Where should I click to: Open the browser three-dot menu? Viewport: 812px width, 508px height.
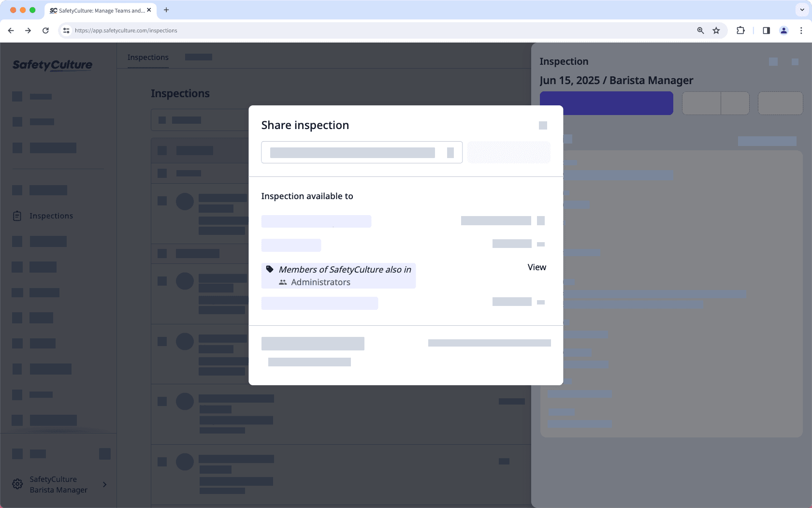[x=801, y=30]
